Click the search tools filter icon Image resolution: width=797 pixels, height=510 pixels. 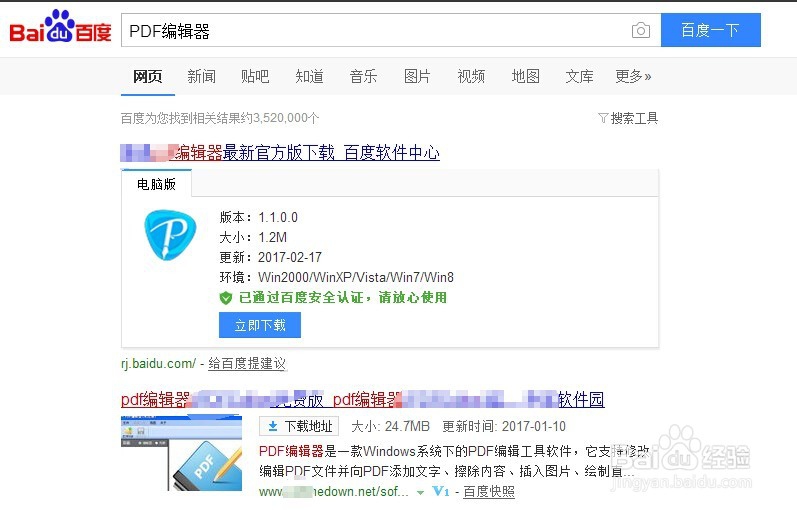coord(603,118)
